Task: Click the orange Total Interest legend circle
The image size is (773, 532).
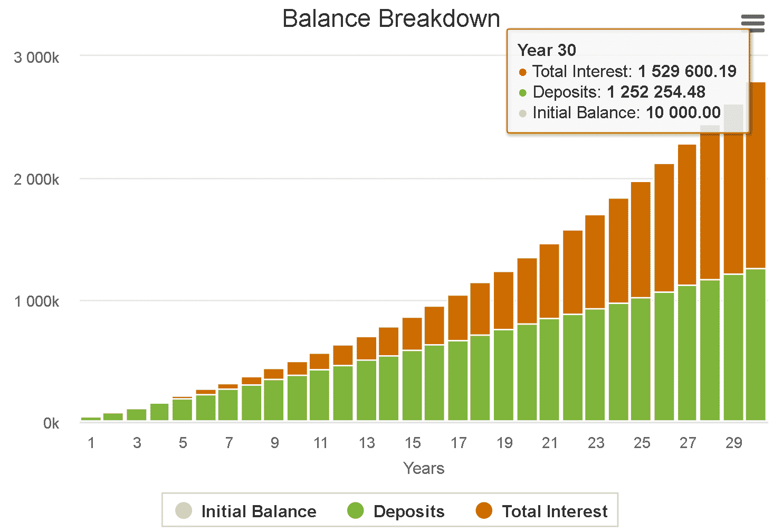Action: coord(484,510)
